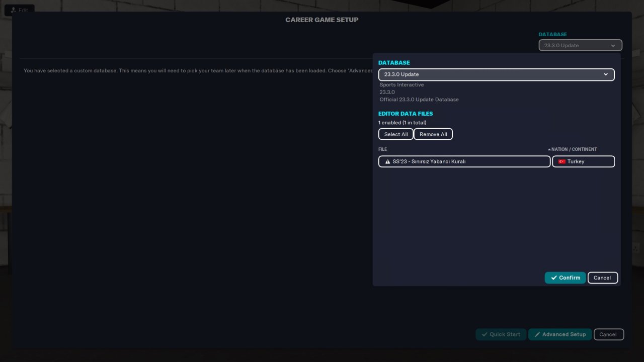Click the File column header
644x362 pixels.
[x=383, y=149]
